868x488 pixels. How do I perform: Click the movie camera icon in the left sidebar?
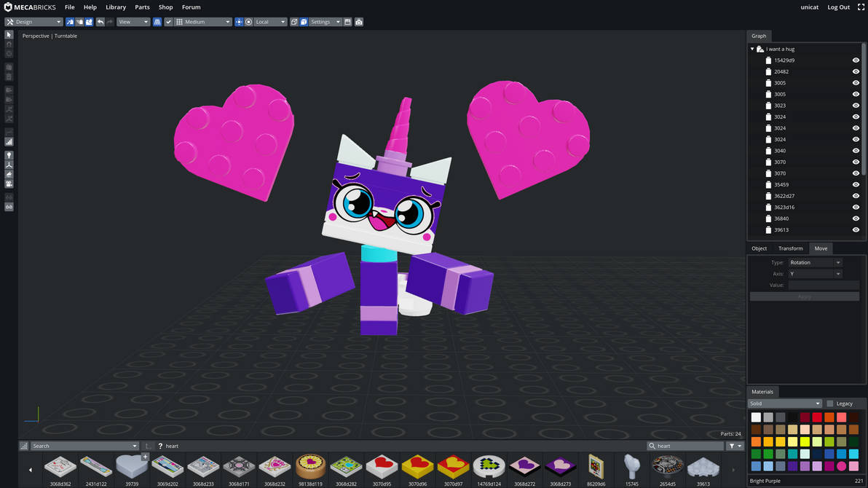pos(9,184)
